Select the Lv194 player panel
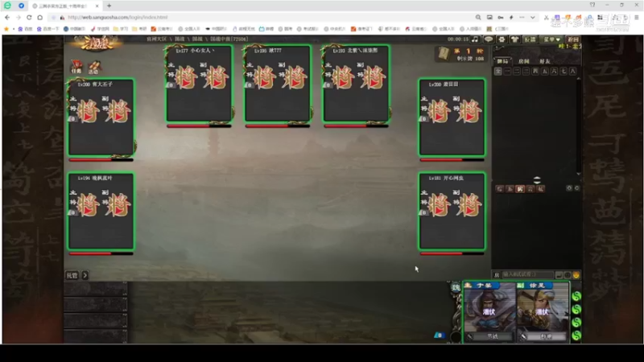 (101, 212)
